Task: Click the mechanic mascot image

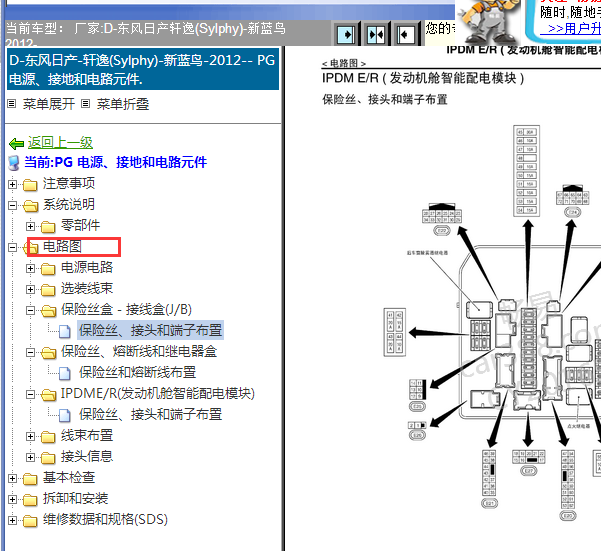Action: (x=488, y=22)
